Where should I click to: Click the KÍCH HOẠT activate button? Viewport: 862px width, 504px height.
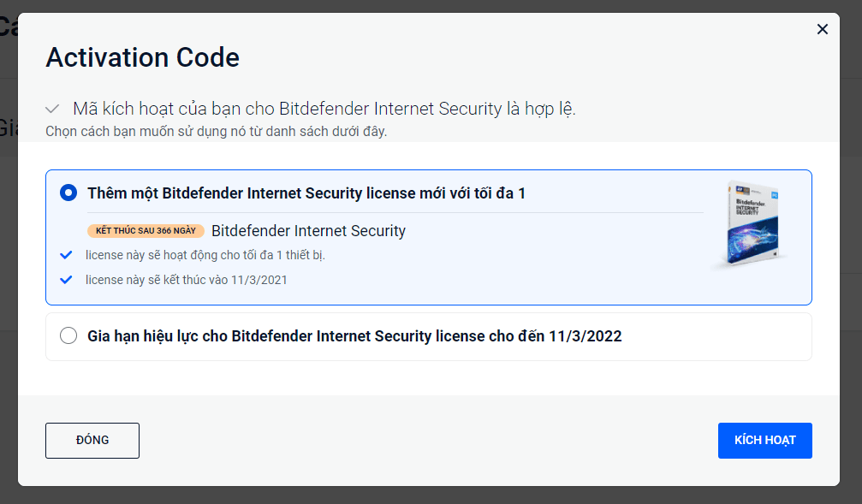pos(764,440)
